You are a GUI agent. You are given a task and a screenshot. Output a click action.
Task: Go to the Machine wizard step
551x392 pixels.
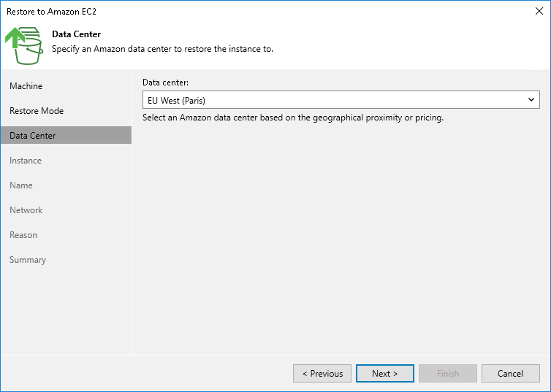(x=26, y=86)
